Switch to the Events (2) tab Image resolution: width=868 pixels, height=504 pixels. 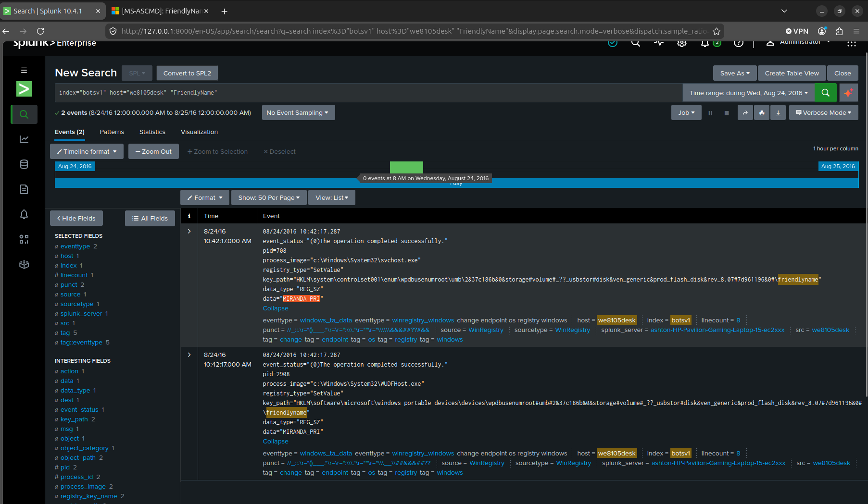point(70,132)
